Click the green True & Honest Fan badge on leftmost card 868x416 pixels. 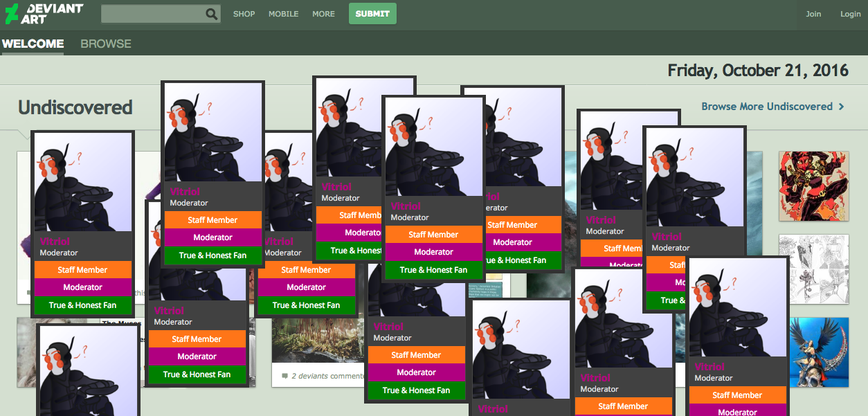pyautogui.click(x=83, y=305)
